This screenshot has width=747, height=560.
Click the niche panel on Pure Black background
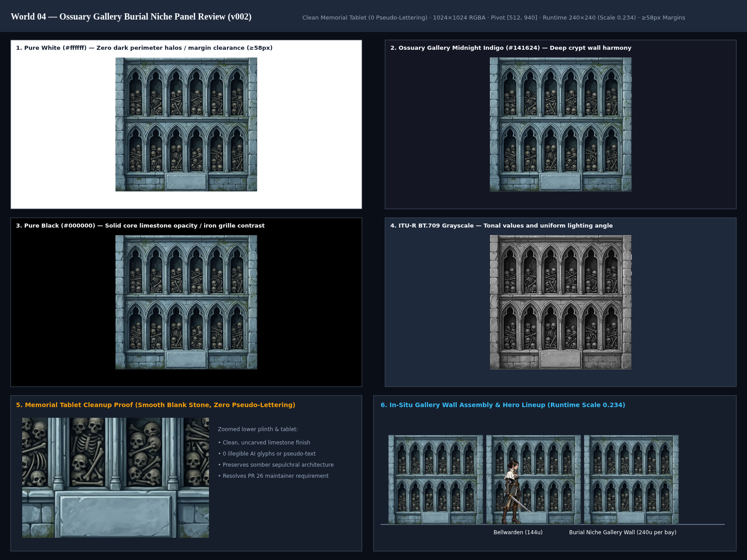coord(186,302)
